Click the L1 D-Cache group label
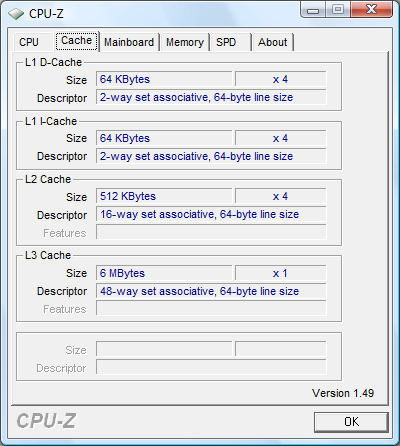The height and width of the screenshot is (446, 400). [x=53, y=62]
